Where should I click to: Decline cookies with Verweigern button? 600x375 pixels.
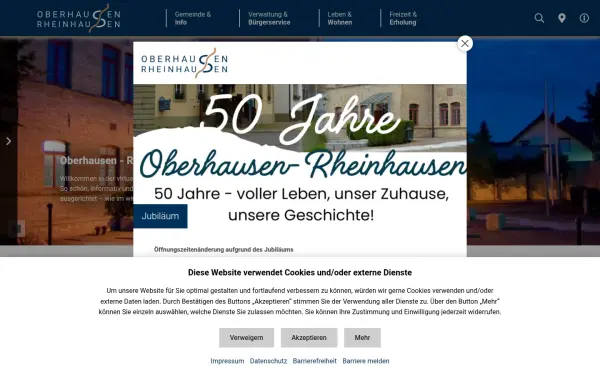pos(246,338)
